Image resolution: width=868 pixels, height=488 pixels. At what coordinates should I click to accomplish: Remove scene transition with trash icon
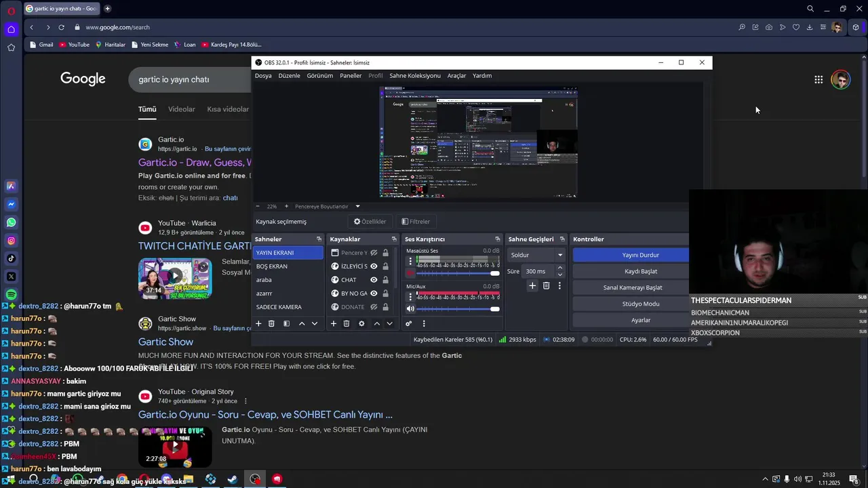pyautogui.click(x=546, y=286)
